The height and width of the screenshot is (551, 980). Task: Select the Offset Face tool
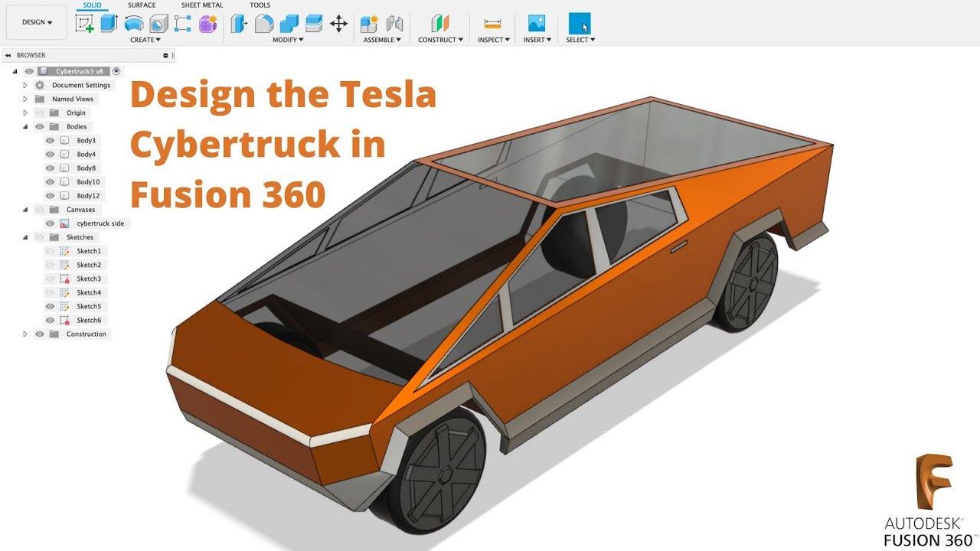click(x=313, y=24)
